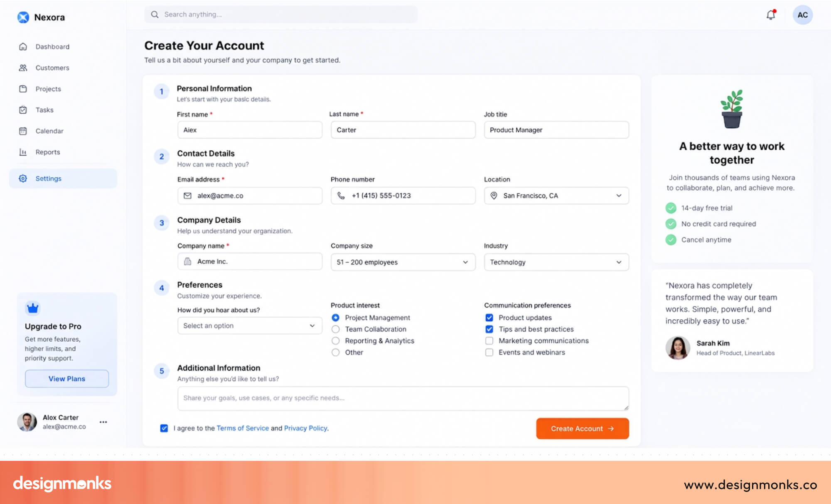
Task: Click the First name input field
Action: coord(250,130)
